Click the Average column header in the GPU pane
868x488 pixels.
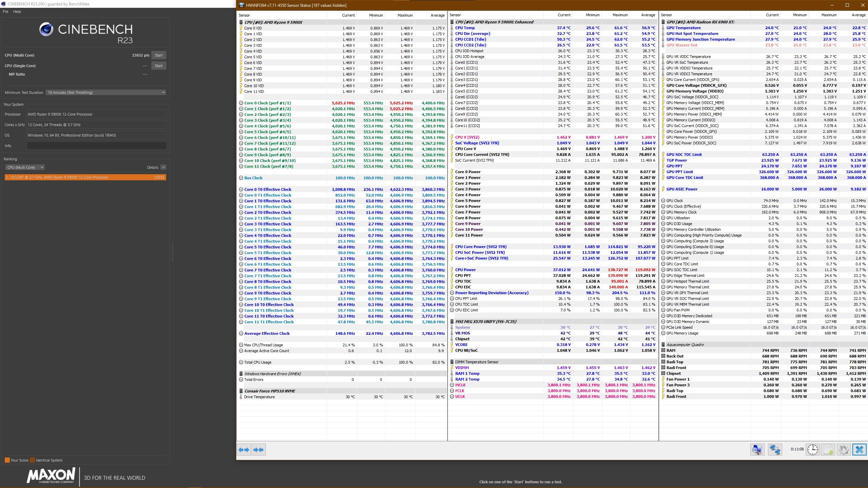pos(853,15)
